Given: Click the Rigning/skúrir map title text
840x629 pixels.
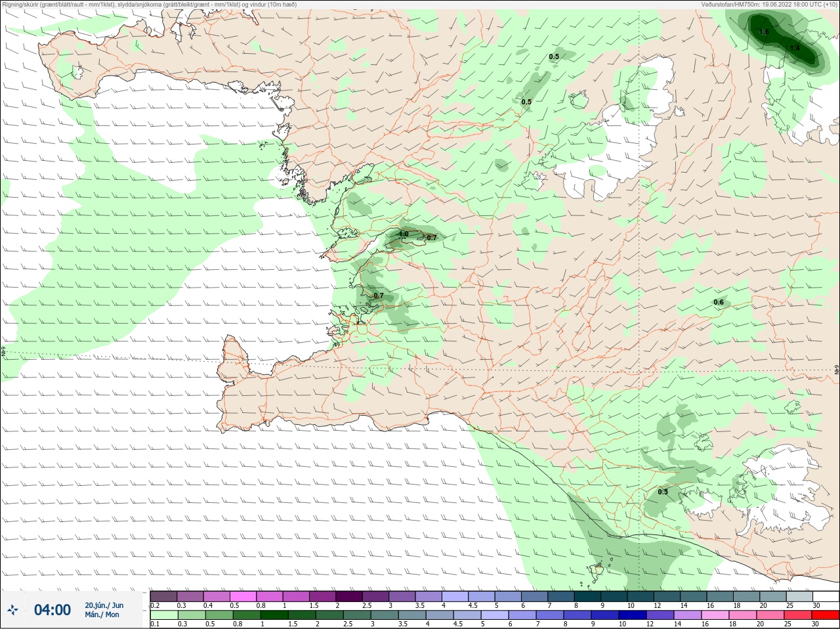Looking at the screenshot, I should (150, 5).
